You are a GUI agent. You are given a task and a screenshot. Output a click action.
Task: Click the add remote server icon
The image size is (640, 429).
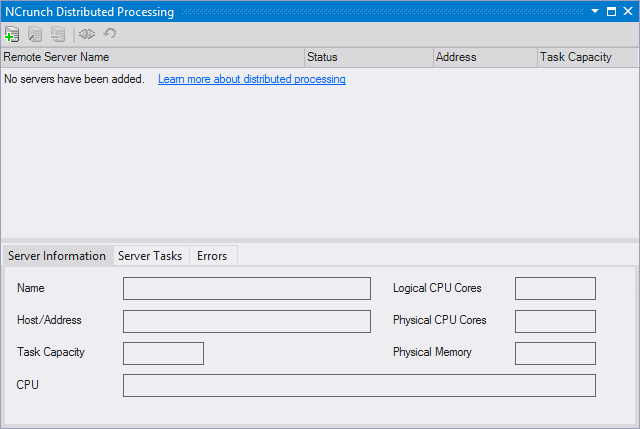12,34
